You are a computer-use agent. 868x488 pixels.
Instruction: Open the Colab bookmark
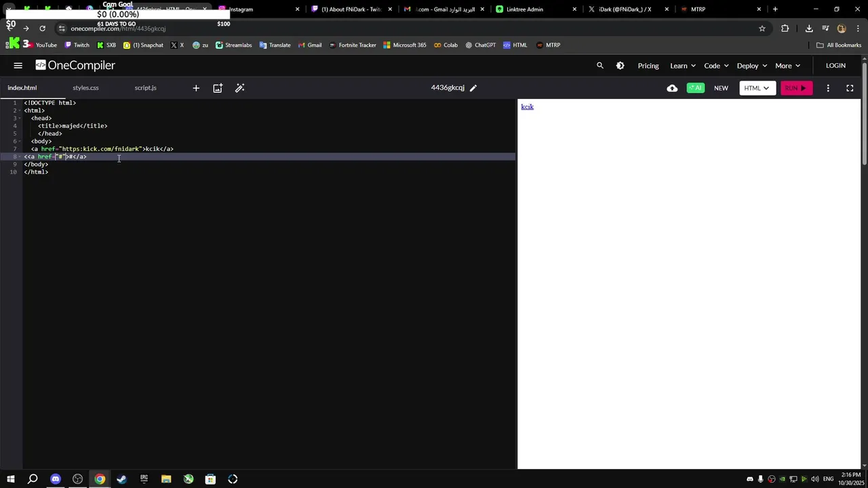446,45
